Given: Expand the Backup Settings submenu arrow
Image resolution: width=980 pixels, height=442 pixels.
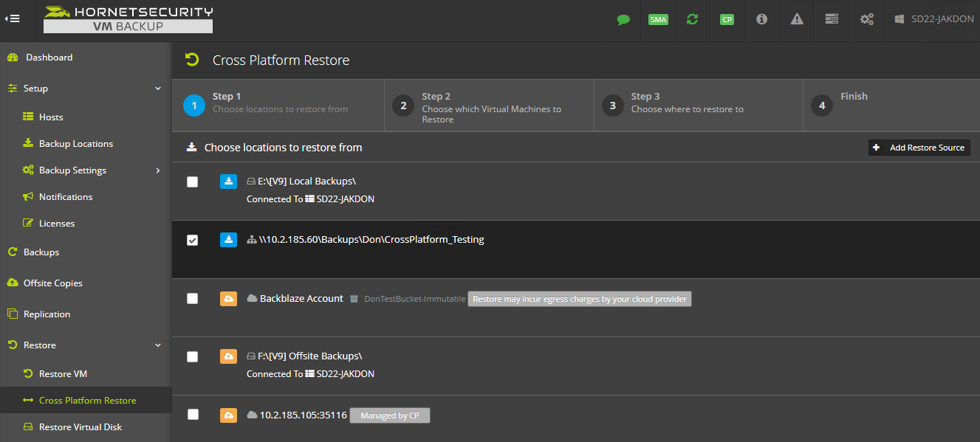Looking at the screenshot, I should (158, 170).
